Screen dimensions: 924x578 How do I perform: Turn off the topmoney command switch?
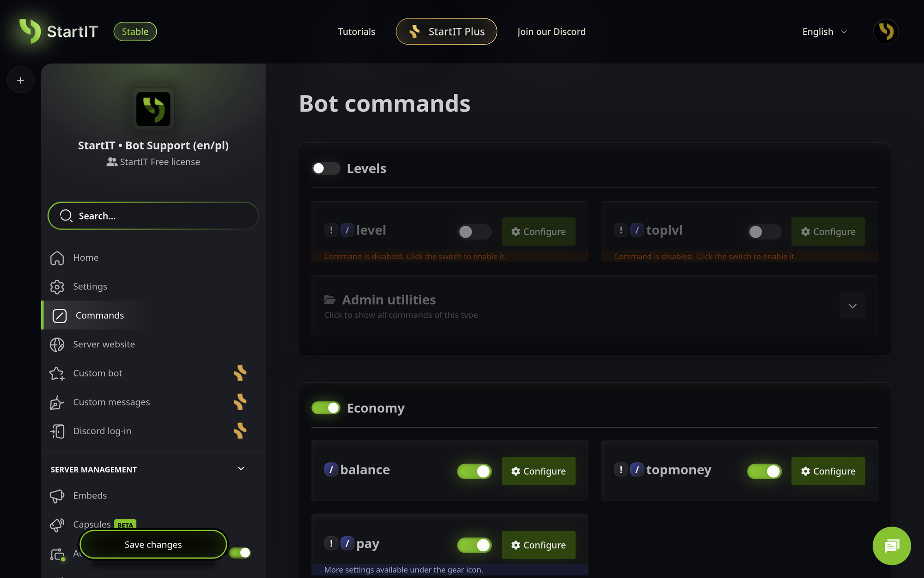point(765,471)
